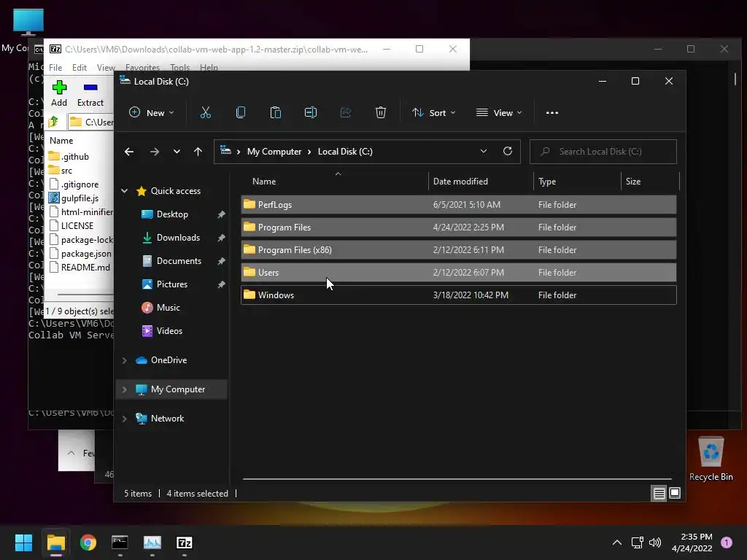This screenshot has height=560, width=747.
Task: Expand the My Computer tree node
Action: [x=124, y=389]
